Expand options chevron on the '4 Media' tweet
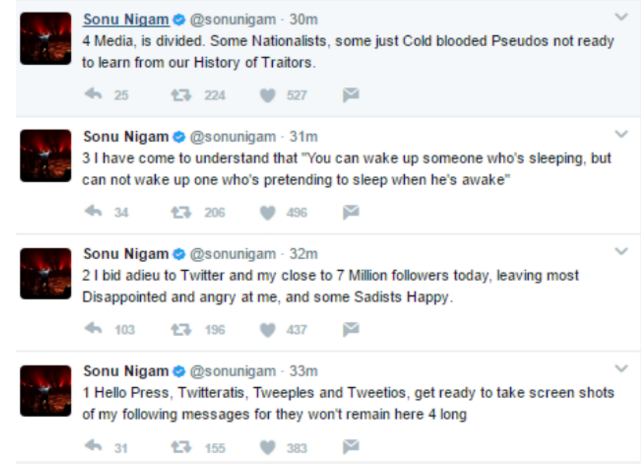 (621, 17)
